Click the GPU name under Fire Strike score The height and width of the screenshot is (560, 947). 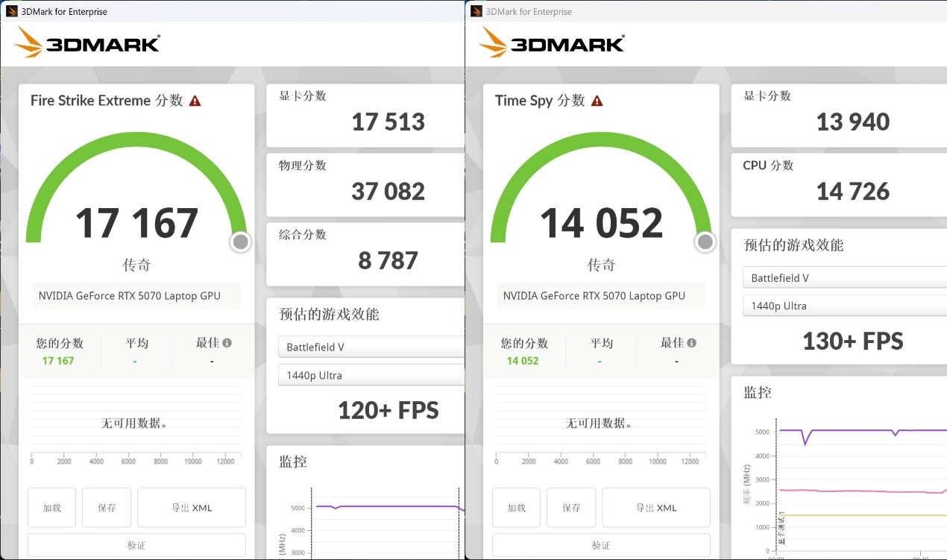tap(130, 296)
